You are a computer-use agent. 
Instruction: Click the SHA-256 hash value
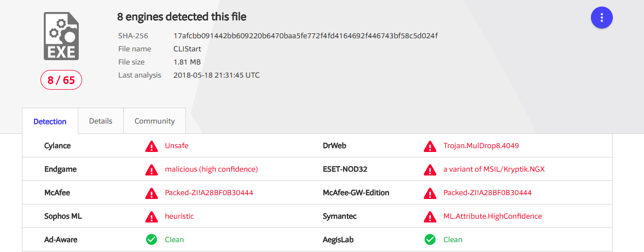tap(305, 36)
